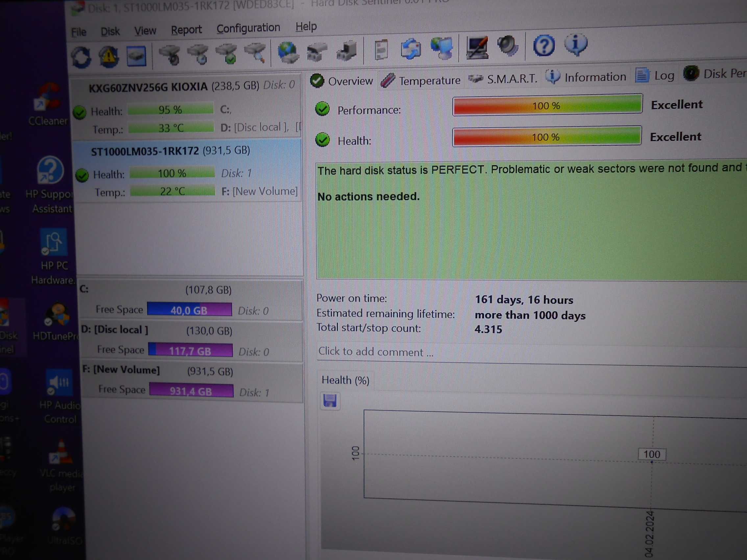Click the Performance 100 % gradient bar
Viewport: 747px width, 560px height.
coord(547,105)
